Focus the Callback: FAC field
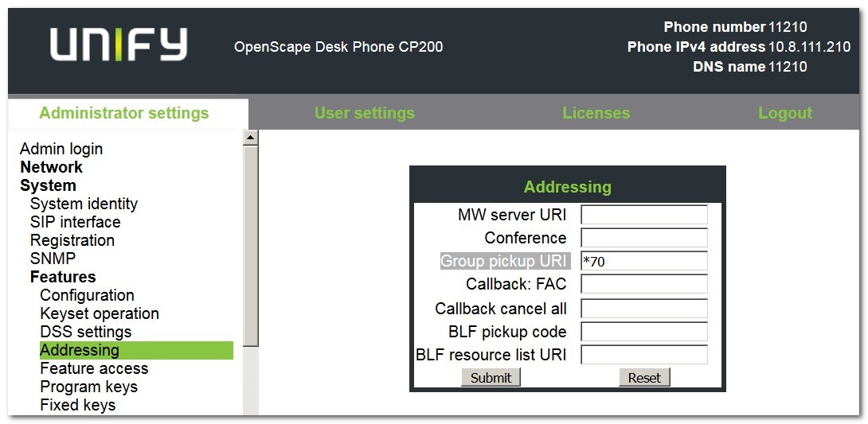868x424 pixels. click(643, 284)
